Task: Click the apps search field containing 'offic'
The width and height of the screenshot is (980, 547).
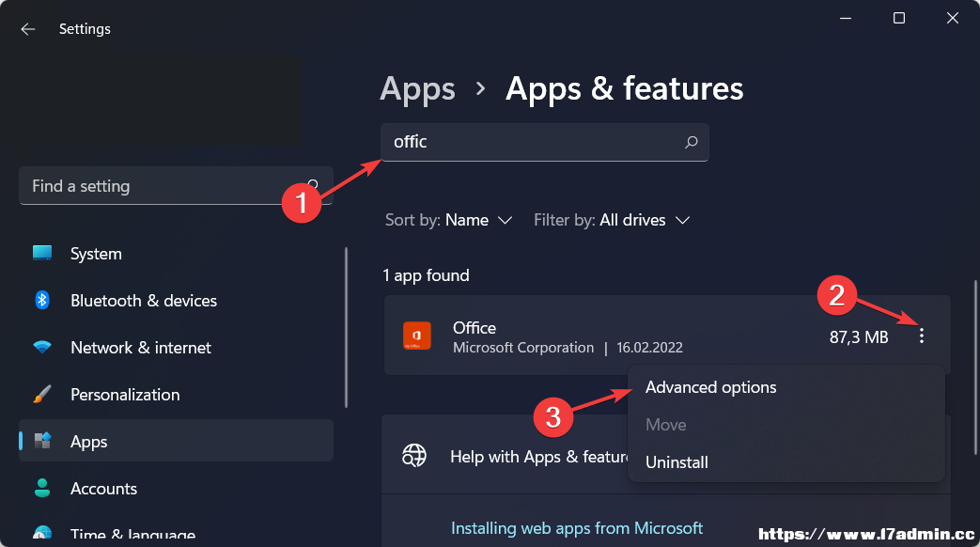Action: click(x=544, y=143)
